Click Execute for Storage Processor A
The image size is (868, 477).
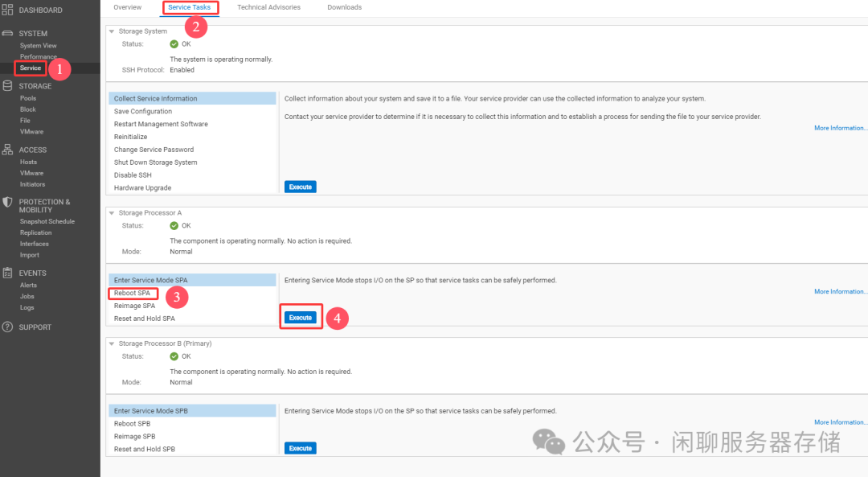[x=301, y=318]
